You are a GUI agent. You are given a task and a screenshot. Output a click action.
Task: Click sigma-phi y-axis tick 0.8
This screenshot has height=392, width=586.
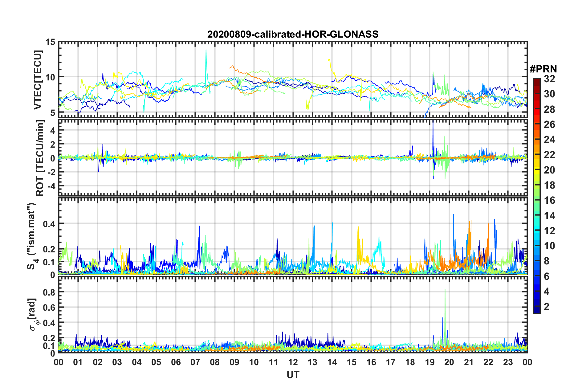tap(49, 292)
